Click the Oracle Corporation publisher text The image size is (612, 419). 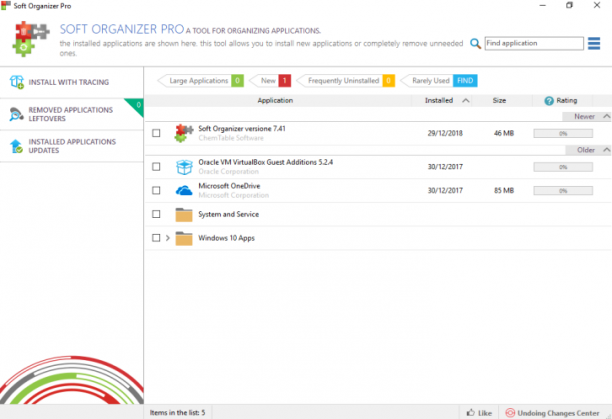(228, 172)
